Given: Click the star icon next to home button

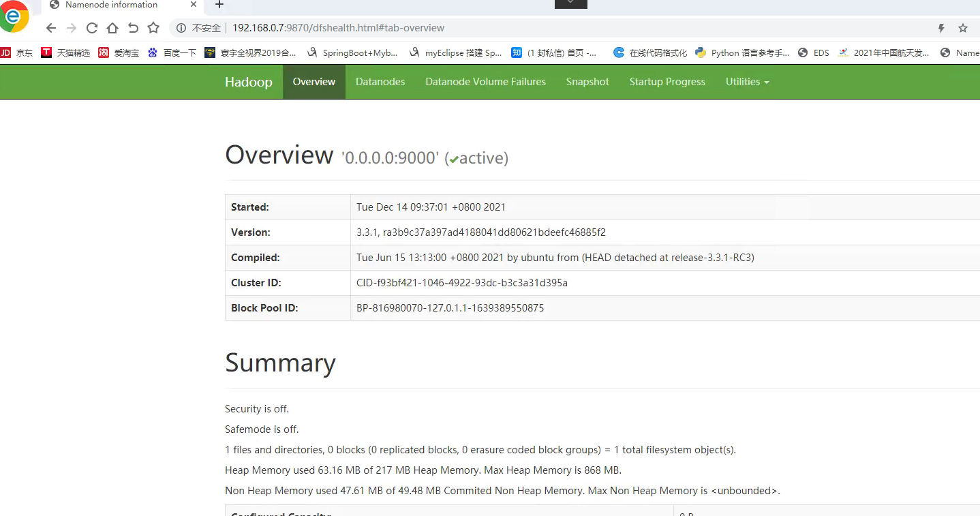Looking at the screenshot, I should 153,28.
